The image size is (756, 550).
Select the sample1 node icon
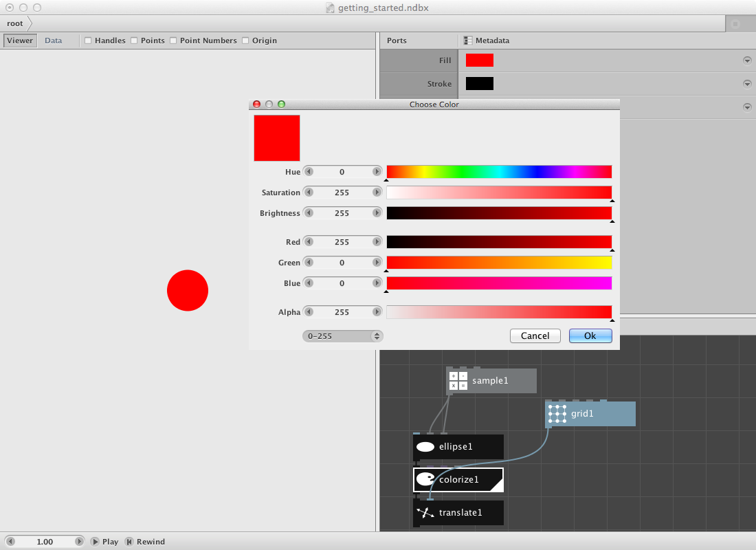458,379
